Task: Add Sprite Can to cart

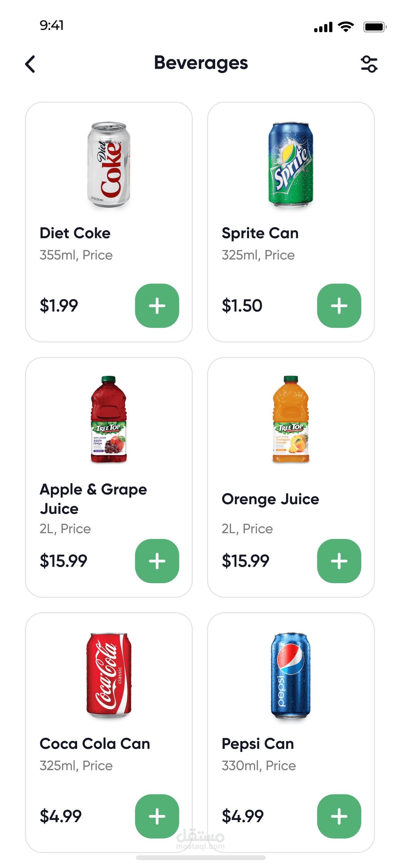Action: 339,305
